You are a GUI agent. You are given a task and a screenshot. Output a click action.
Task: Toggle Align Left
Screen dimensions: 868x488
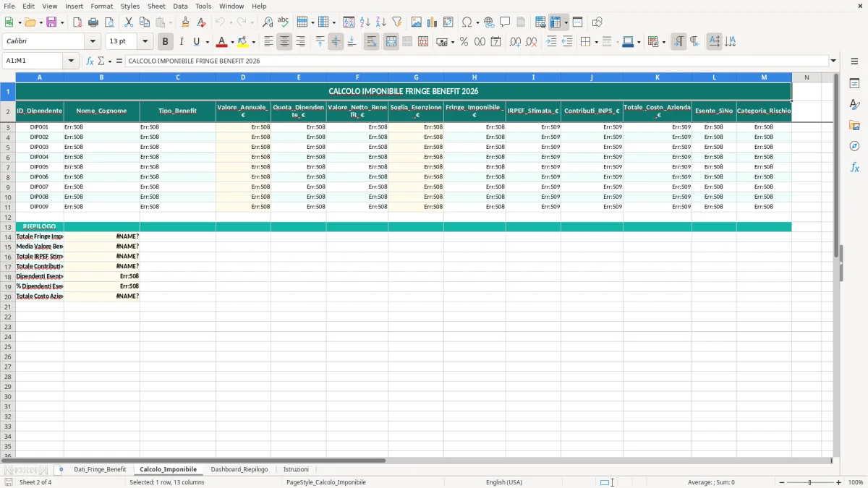pyautogui.click(x=268, y=42)
